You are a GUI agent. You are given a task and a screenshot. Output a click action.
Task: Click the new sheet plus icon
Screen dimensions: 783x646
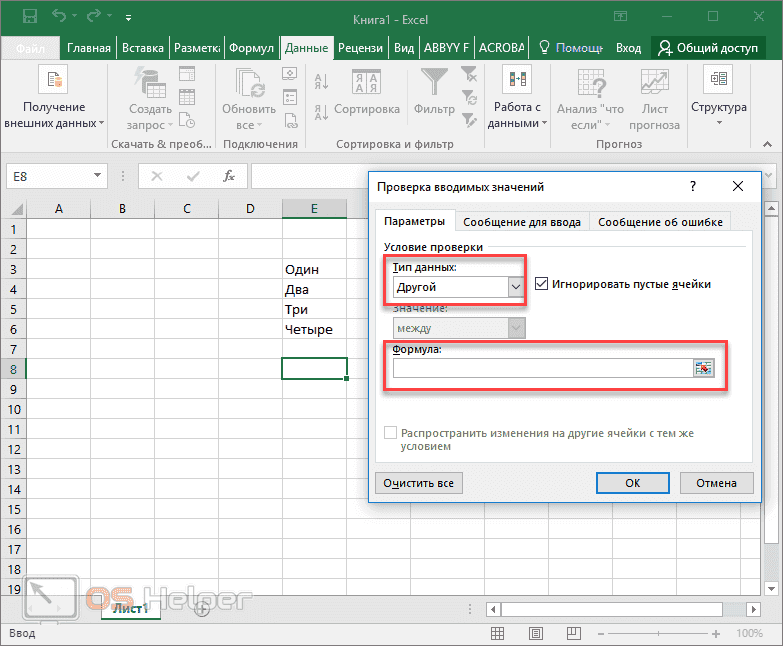(x=202, y=609)
